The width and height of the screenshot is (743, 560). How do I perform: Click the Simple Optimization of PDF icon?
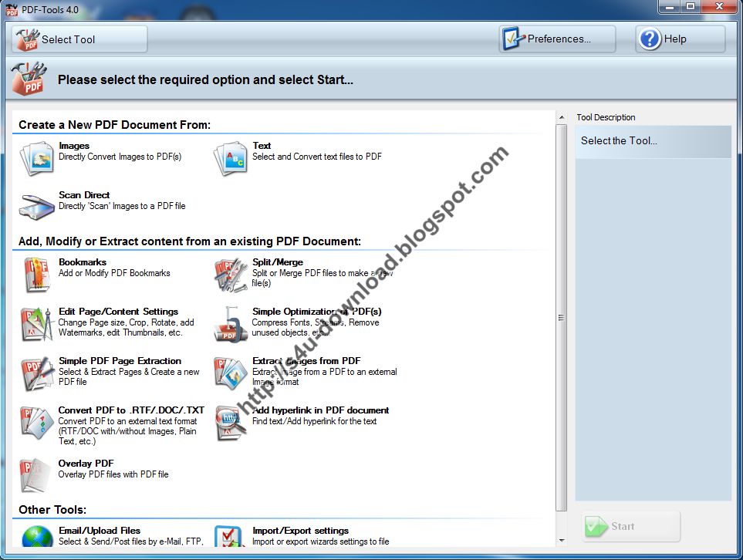pos(230,325)
